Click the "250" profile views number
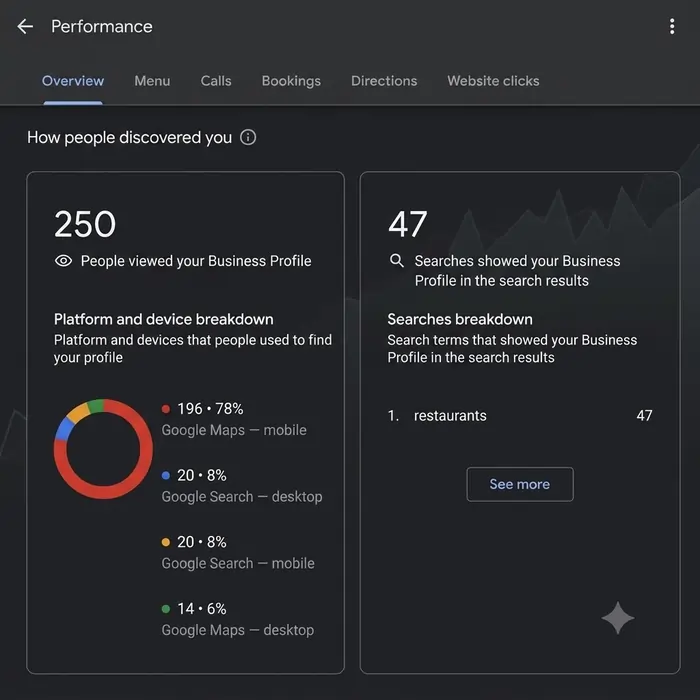This screenshot has height=700, width=700. (85, 224)
